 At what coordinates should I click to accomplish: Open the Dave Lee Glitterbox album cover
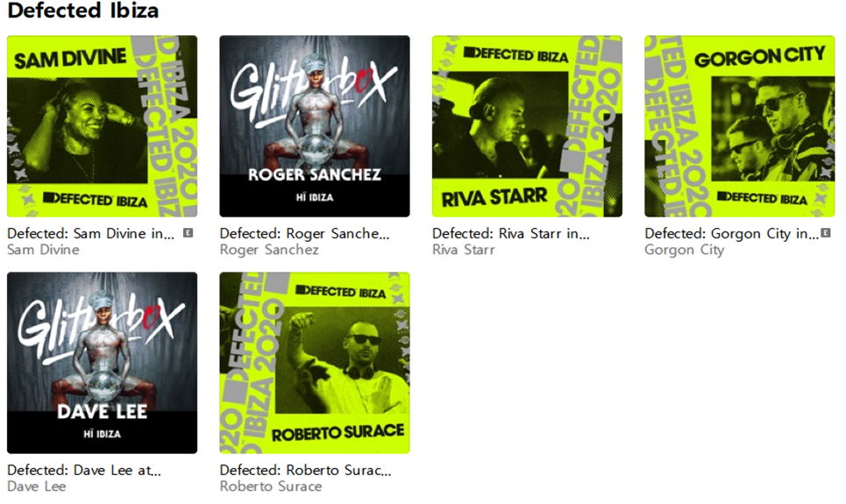point(102,363)
